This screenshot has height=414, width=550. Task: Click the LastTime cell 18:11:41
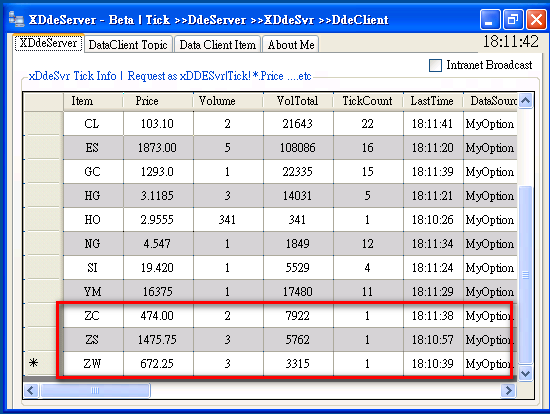click(x=433, y=123)
